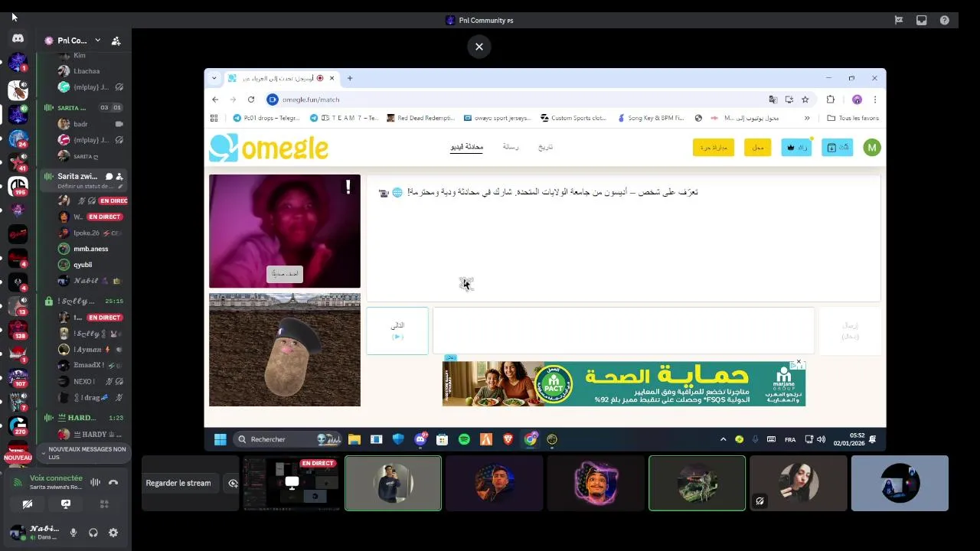Click the streamed Chrome reload button
980x551 pixels.
[x=250, y=99]
